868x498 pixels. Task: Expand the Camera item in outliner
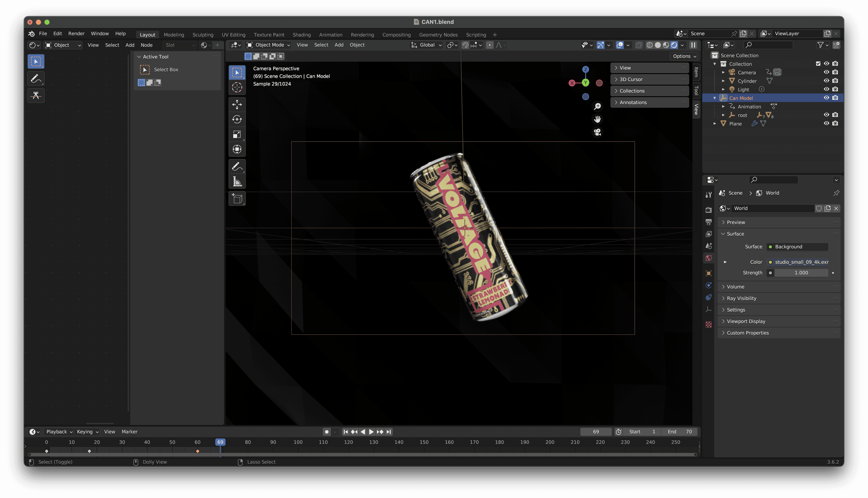(x=723, y=73)
